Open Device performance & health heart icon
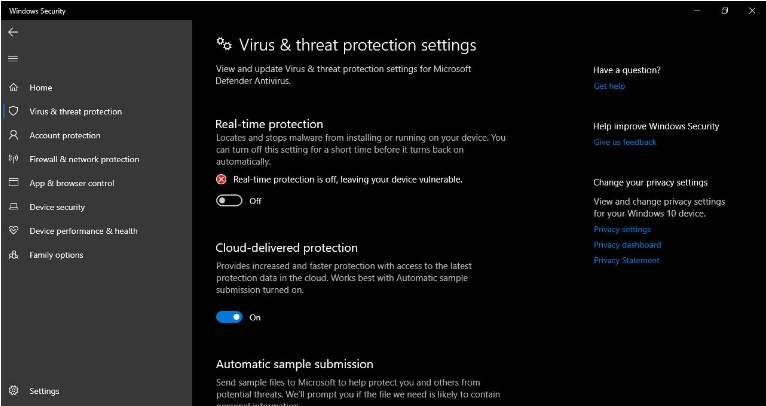This screenshot has width=766, height=406. (x=14, y=231)
